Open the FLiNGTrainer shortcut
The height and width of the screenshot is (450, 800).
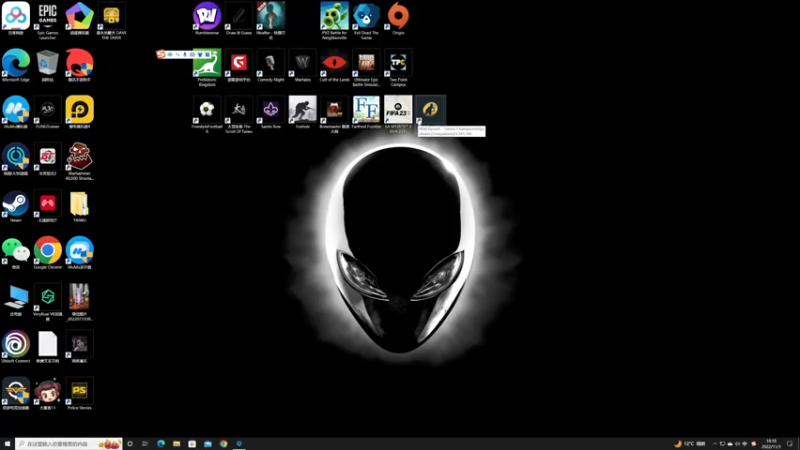click(x=47, y=112)
